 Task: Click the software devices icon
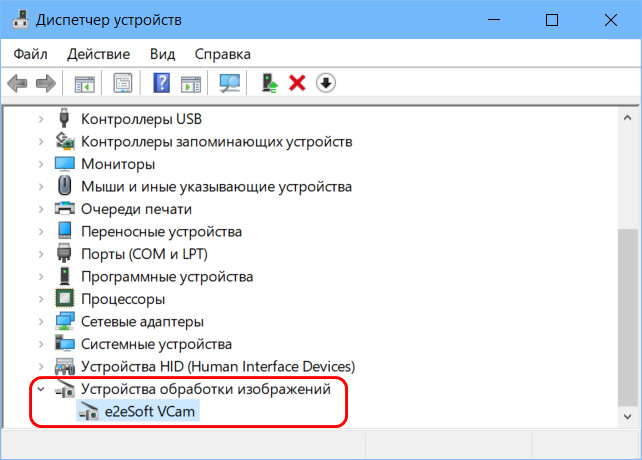click(65, 276)
